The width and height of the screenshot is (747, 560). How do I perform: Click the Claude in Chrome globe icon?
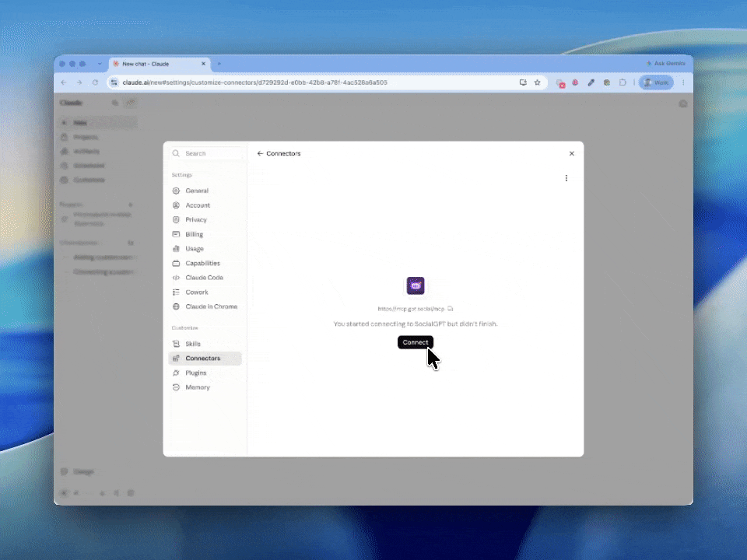176,306
